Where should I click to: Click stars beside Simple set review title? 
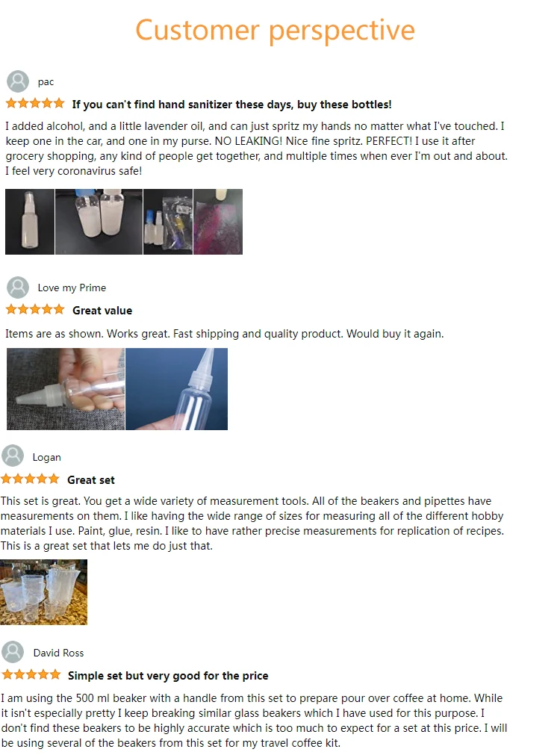31,674
